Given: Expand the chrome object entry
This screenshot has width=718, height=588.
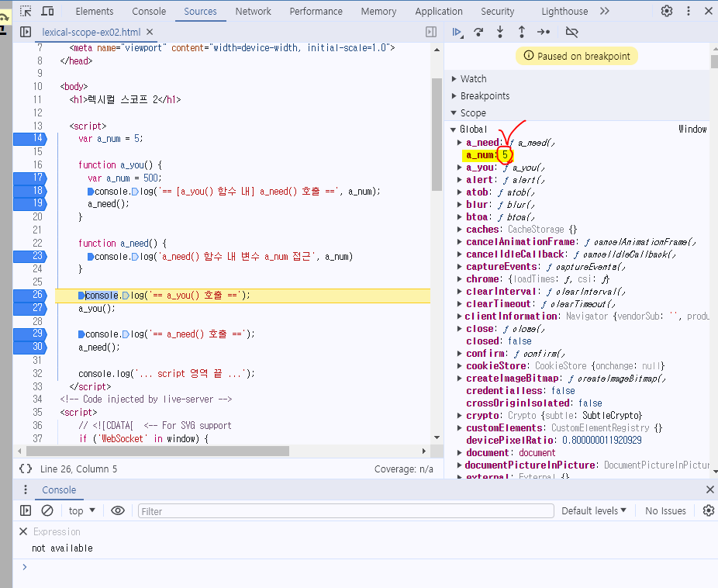Looking at the screenshot, I should pyautogui.click(x=459, y=279).
